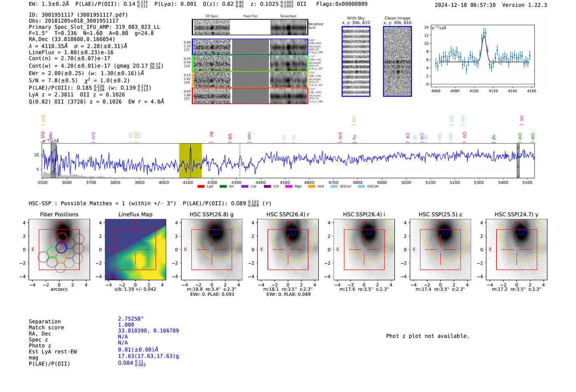
Task: Click the S/N = 7.8(±0.5) line
Action: pyautogui.click(x=79, y=81)
